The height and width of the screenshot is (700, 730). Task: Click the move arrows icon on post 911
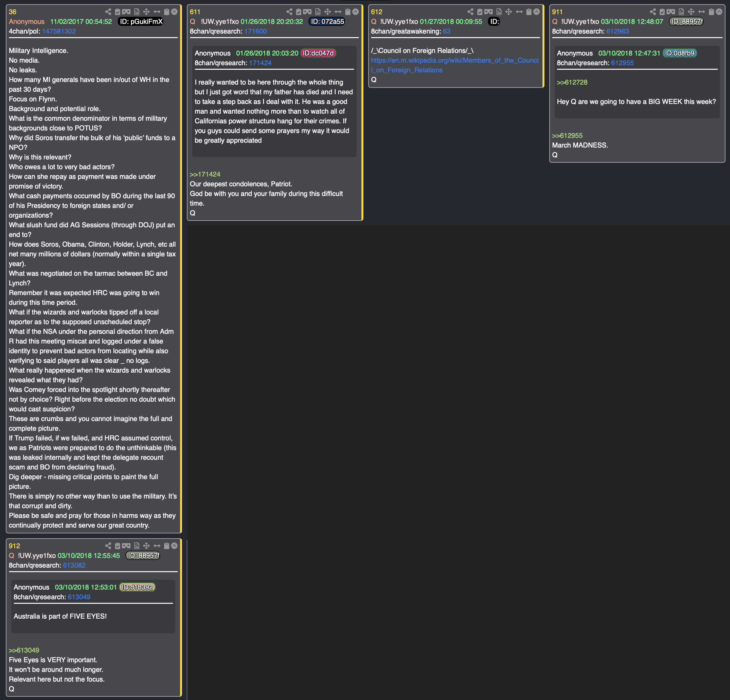click(691, 12)
